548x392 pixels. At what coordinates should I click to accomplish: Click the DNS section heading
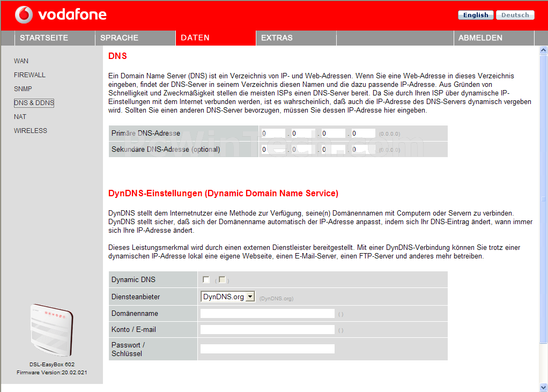117,56
